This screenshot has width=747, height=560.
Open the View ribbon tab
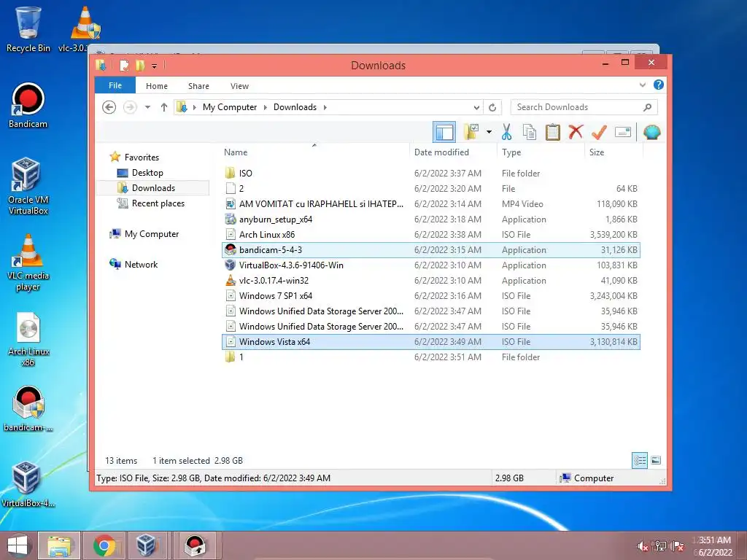click(x=239, y=86)
